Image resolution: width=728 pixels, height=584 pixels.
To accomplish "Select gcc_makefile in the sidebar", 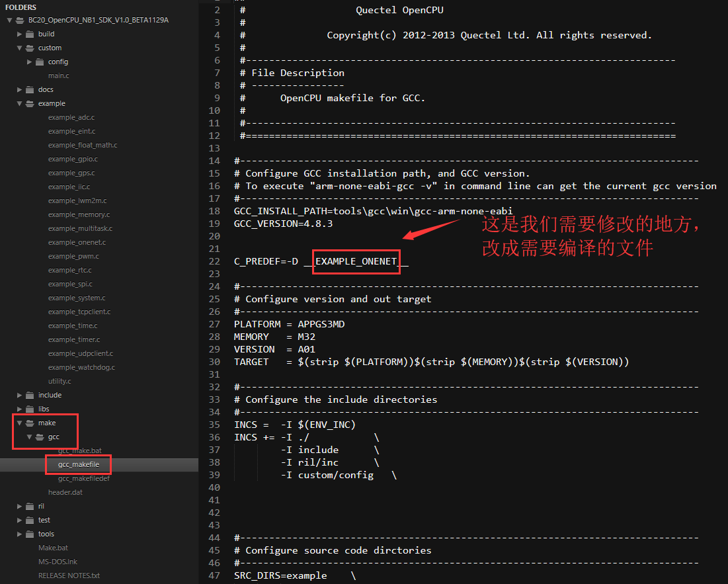I will 79,465.
